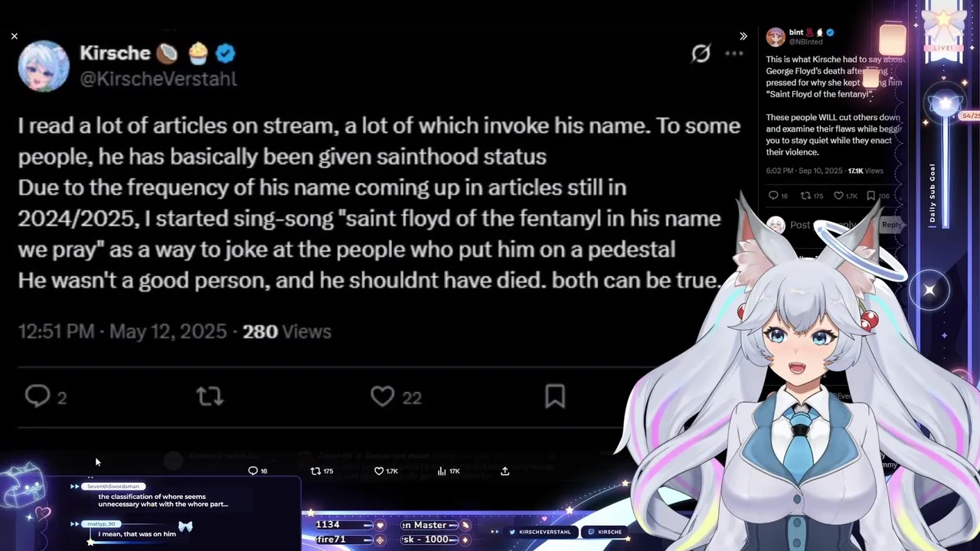Viewport: 980px width, 551px height.
Task: Click the Grok slashed-circle icon
Action: coord(701,53)
